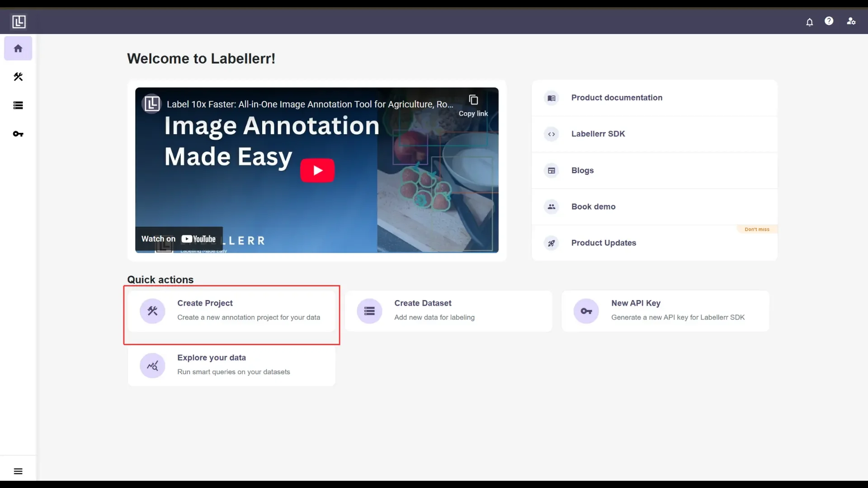Click the Explore your data chart search icon
The height and width of the screenshot is (488, 868).
coord(152,365)
